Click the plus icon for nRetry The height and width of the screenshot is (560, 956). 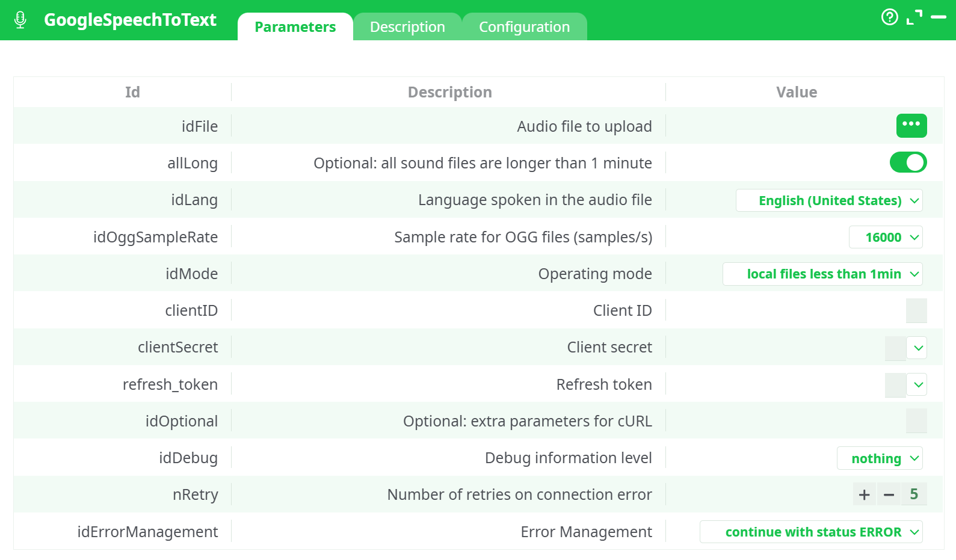coord(865,494)
